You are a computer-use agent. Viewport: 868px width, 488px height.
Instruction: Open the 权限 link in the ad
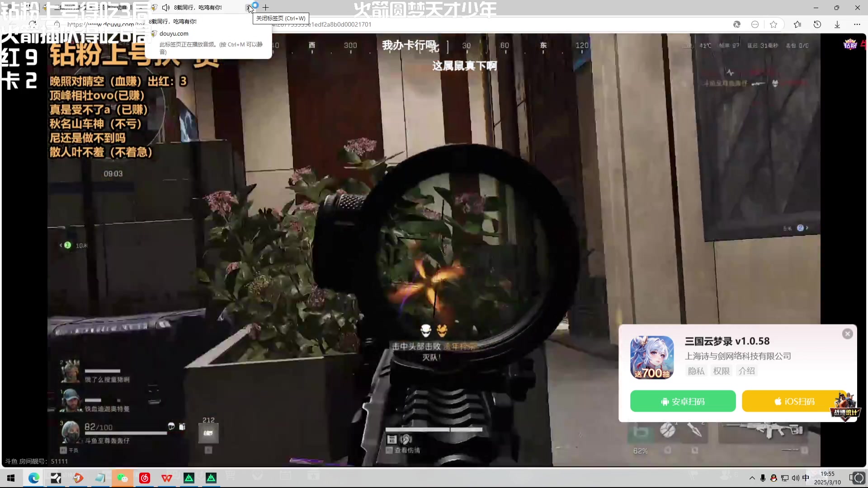[x=722, y=371]
